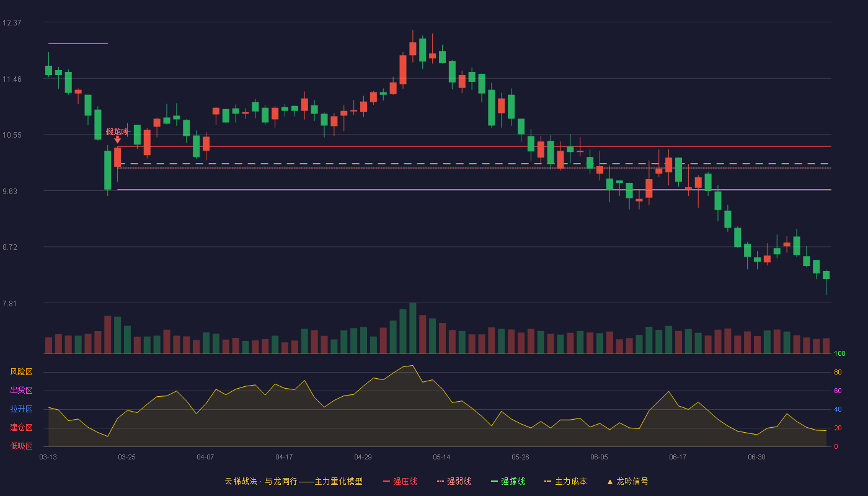Click the 假龙吟 signal annotation text

point(117,131)
